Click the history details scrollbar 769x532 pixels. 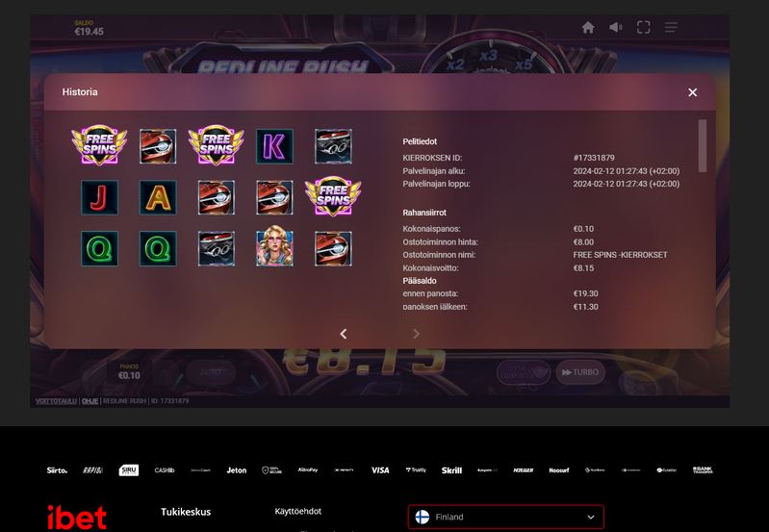(x=703, y=145)
